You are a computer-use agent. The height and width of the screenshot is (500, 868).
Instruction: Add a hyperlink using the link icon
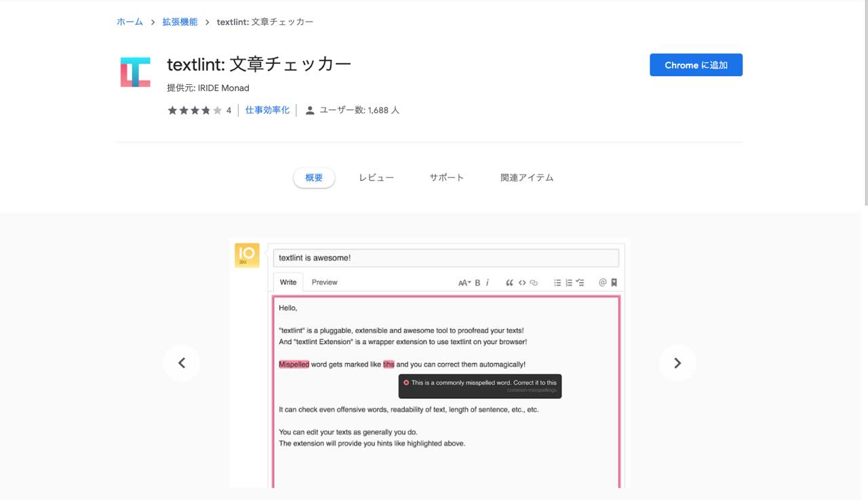(534, 283)
